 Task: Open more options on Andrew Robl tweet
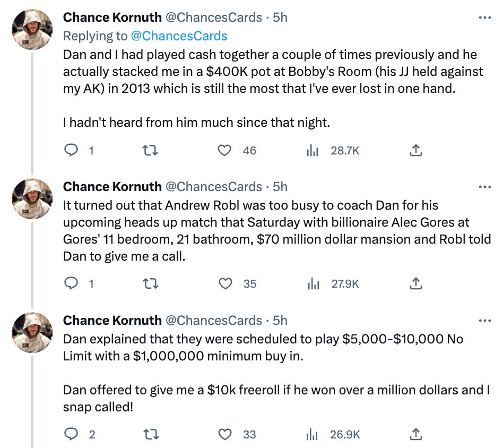484,187
